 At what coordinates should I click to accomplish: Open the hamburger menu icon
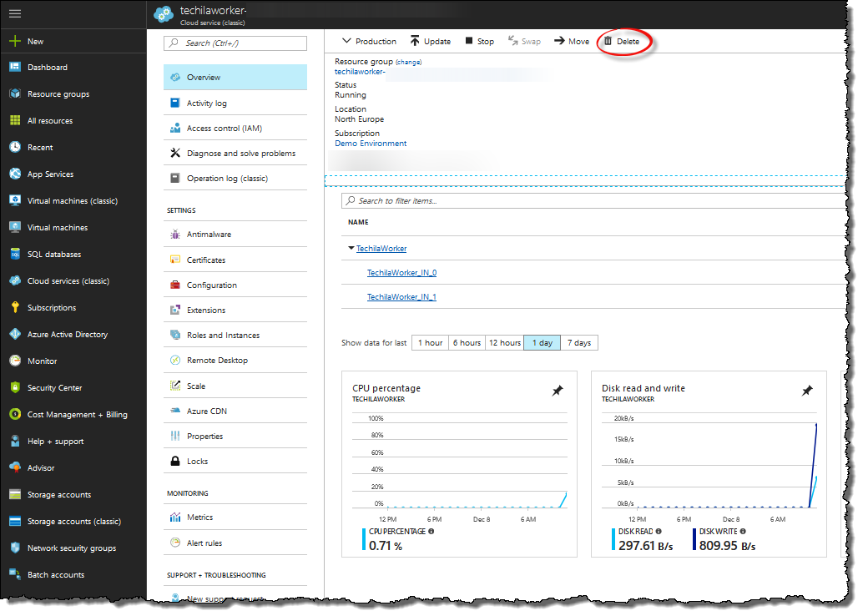(x=15, y=13)
